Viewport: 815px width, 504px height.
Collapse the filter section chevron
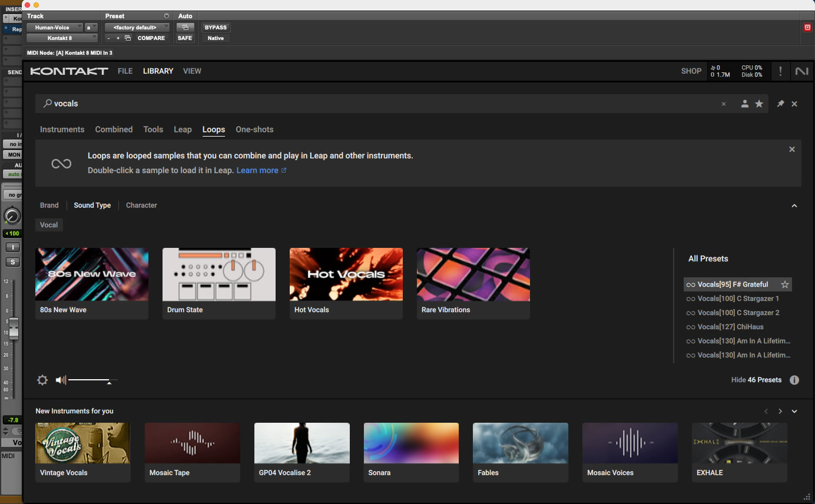(794, 205)
